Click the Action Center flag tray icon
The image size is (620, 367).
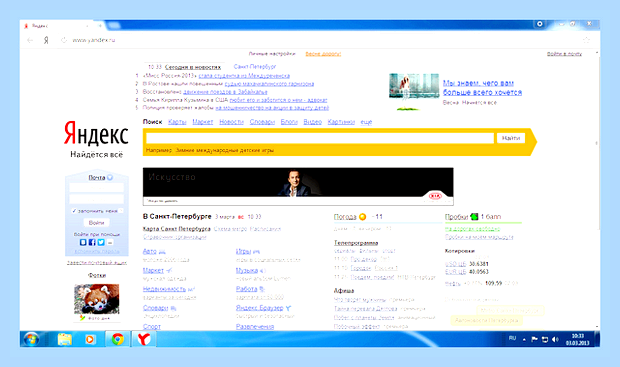534,339
